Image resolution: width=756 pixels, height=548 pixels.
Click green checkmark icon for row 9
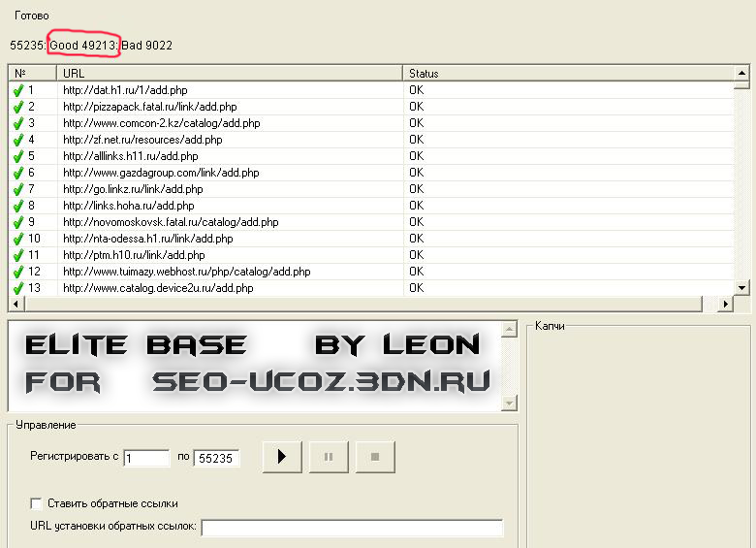point(17,222)
